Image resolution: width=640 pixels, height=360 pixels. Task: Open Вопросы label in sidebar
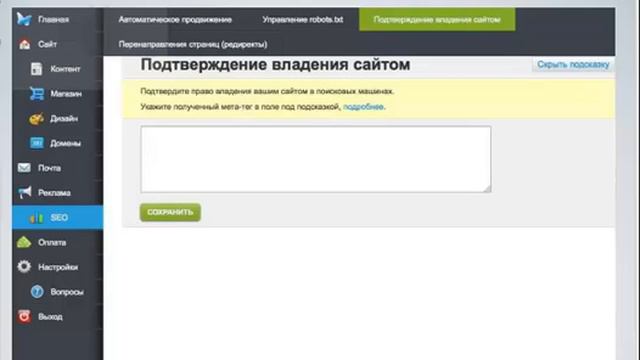click(x=67, y=292)
